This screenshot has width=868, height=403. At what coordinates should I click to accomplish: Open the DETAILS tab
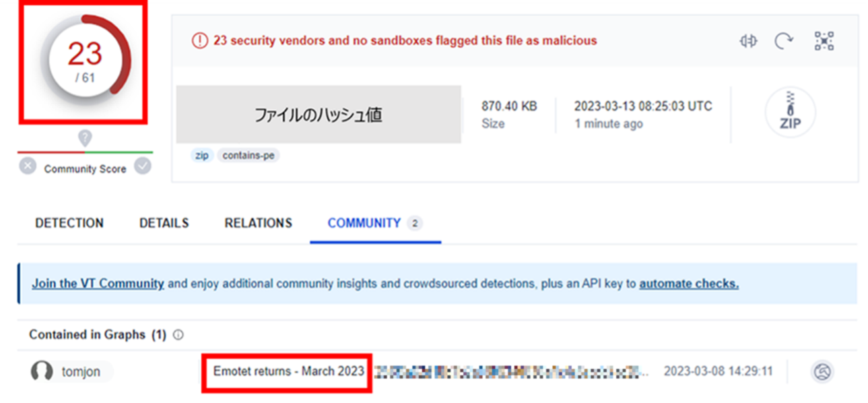pyautogui.click(x=164, y=223)
